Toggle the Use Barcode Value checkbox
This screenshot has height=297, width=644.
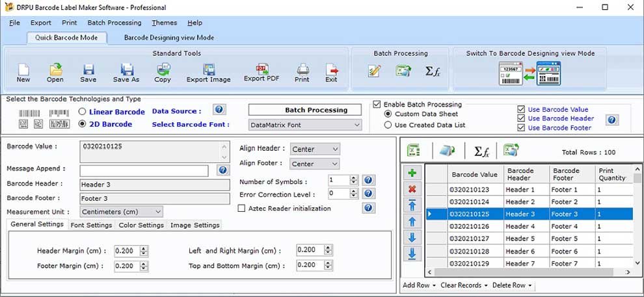521,110
